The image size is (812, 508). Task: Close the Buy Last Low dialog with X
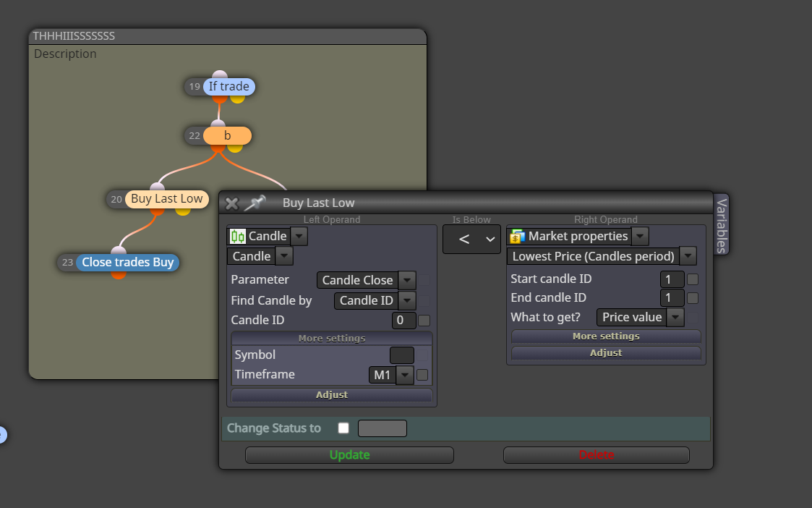(232, 204)
